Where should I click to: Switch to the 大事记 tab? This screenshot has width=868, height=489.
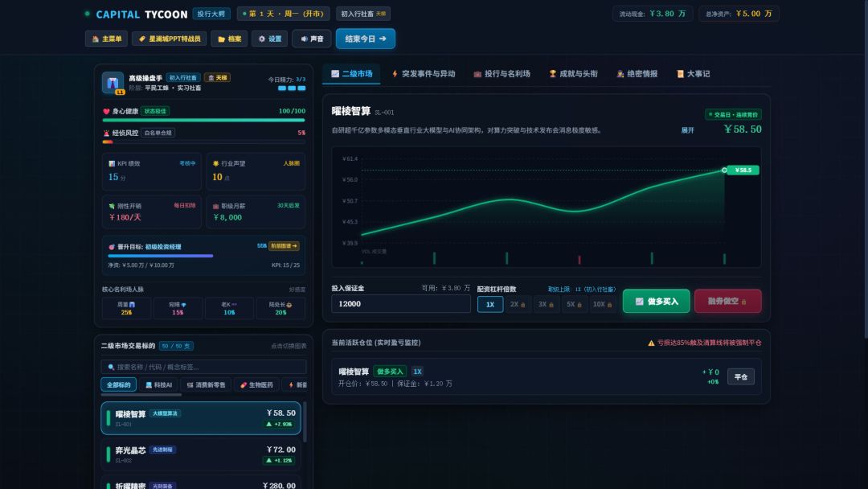coord(693,74)
